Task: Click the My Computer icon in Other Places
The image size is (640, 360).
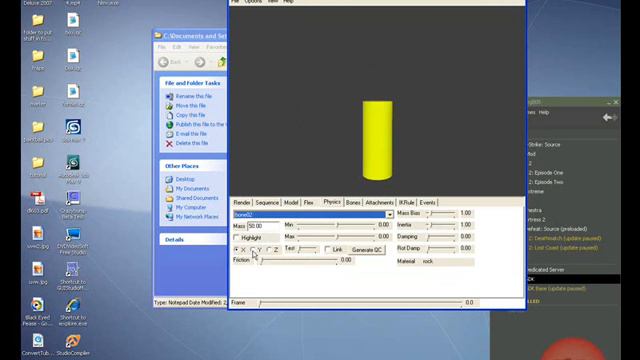Action: 169,207
